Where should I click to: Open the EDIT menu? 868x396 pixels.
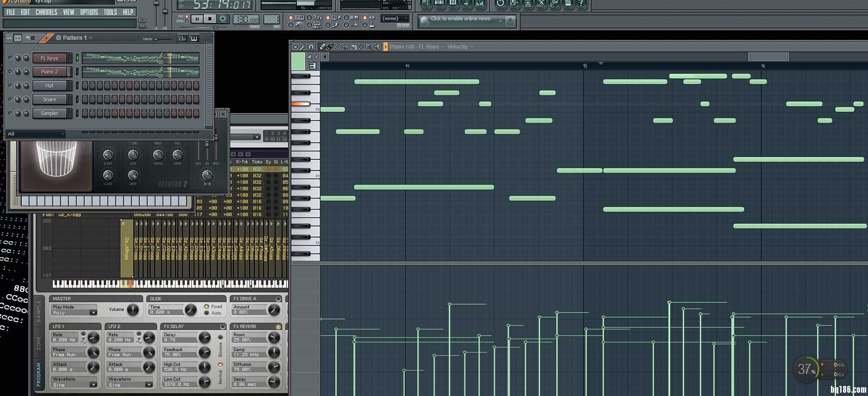point(25,12)
